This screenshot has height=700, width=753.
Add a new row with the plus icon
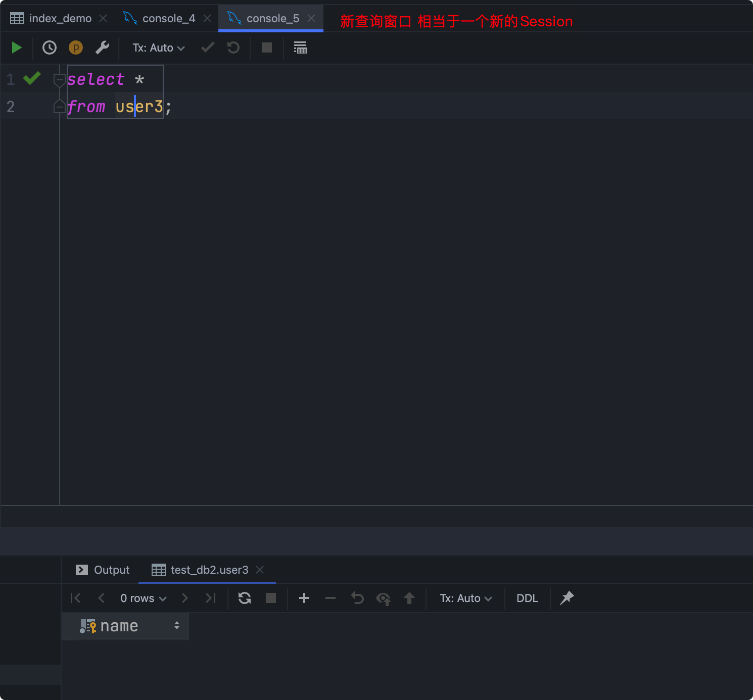304,598
